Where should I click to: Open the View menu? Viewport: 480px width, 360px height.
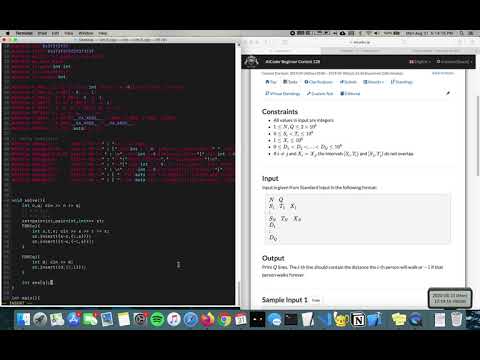(x=69, y=33)
